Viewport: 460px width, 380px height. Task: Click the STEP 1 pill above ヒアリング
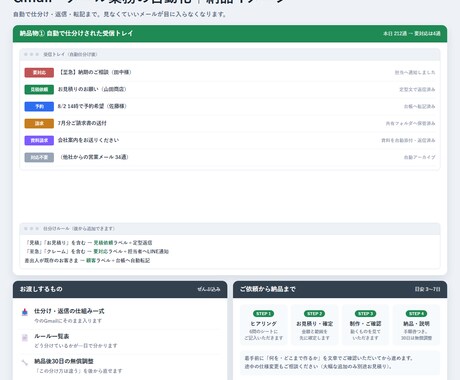point(263,314)
